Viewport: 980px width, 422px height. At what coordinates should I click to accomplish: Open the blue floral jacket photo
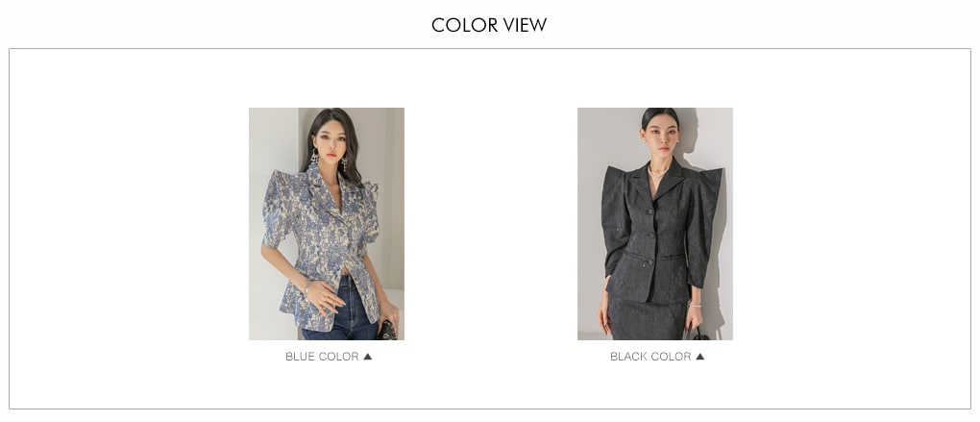(x=327, y=224)
